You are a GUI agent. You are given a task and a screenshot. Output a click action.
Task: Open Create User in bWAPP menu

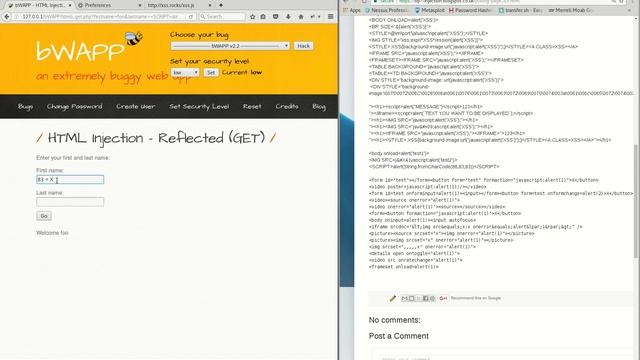tap(136, 107)
